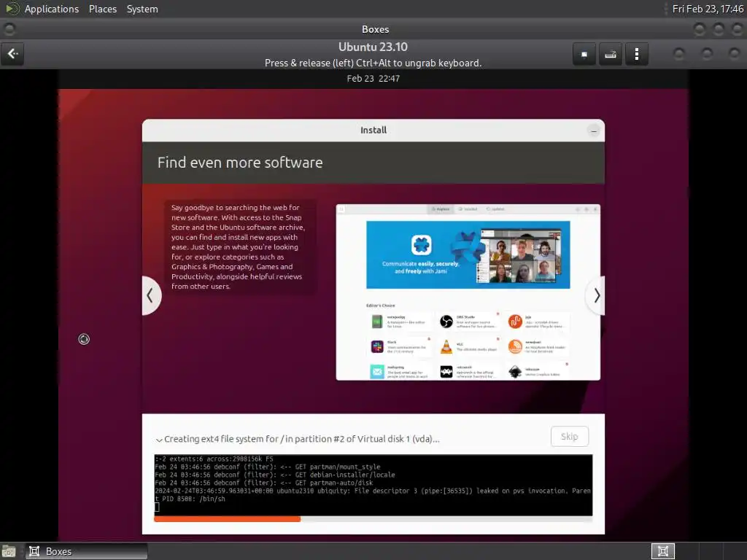Click the show desktop icon in bottom panel

coord(9,551)
